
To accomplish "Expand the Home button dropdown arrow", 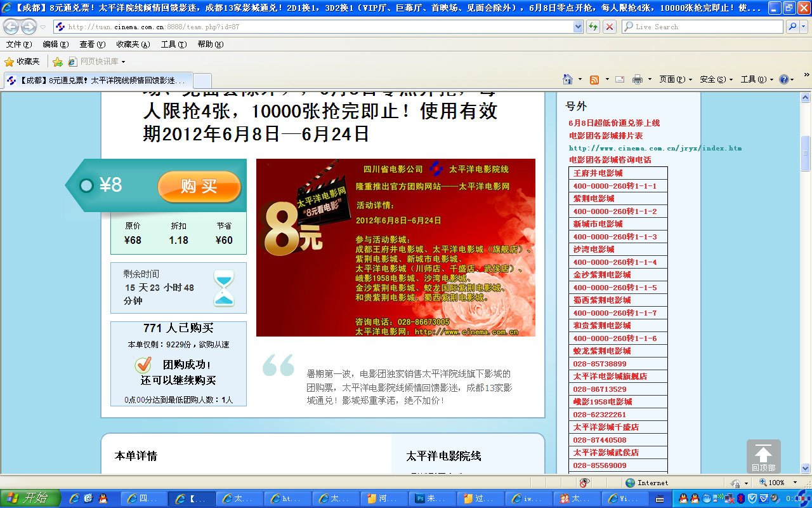I will point(580,79).
